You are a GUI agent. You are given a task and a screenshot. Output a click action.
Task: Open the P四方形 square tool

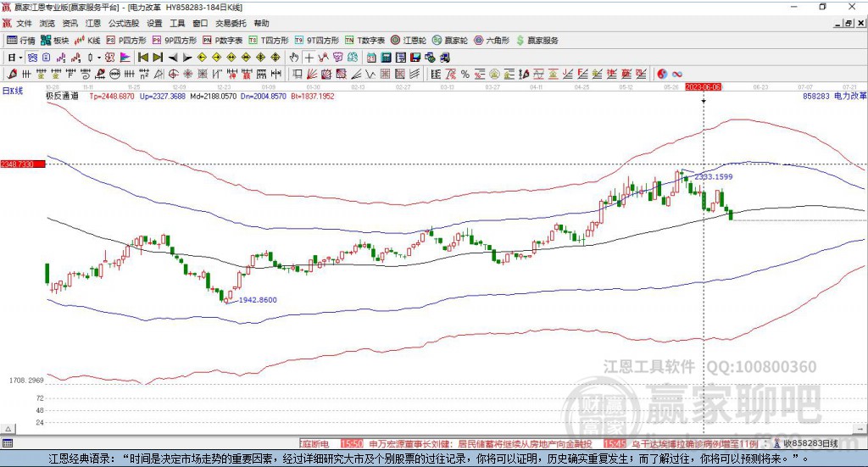pyautogui.click(x=125, y=41)
